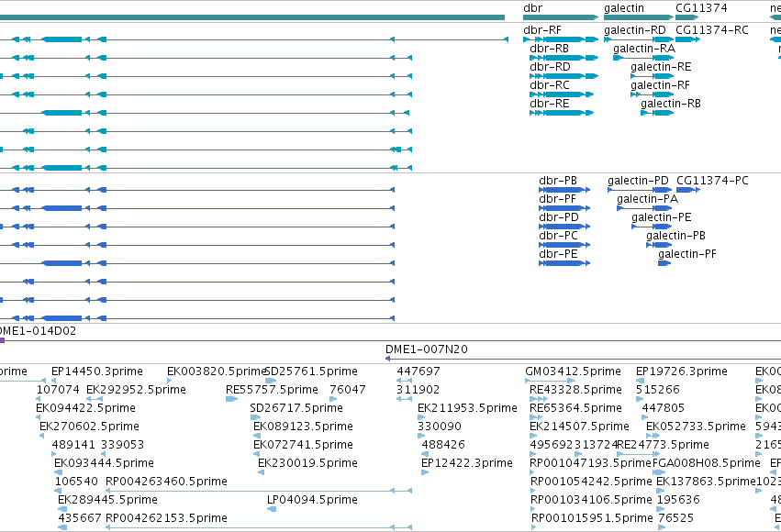Click the GM03412.5prime feature label
Viewport: 781px width, 532px height.
pos(573,371)
